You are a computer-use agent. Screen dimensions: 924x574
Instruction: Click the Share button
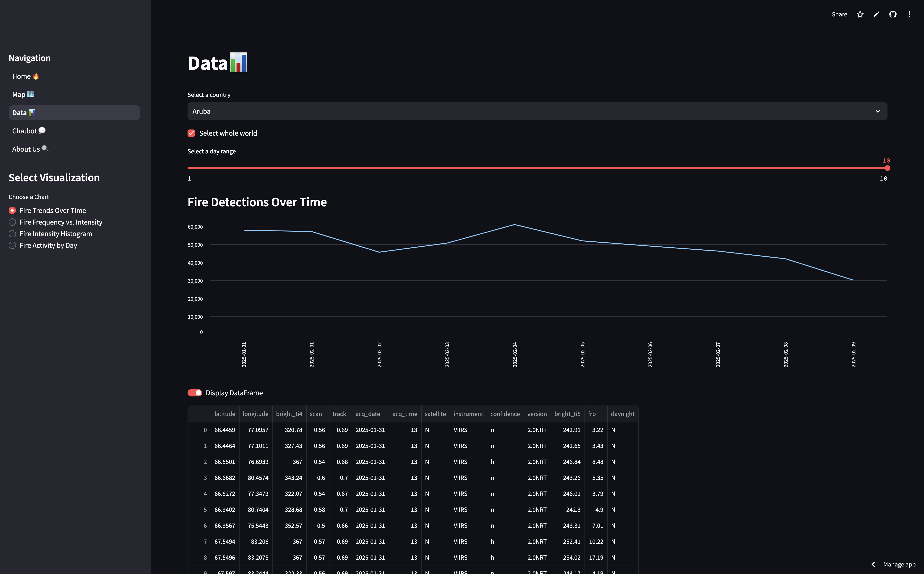(x=839, y=14)
